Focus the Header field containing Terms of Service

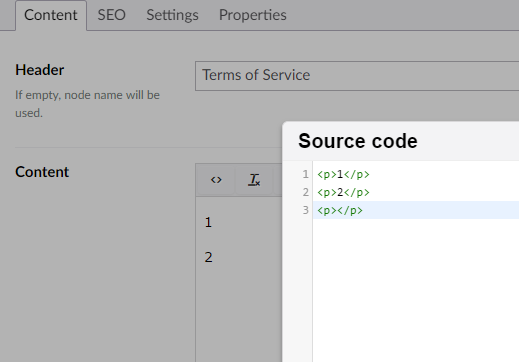[357, 76]
